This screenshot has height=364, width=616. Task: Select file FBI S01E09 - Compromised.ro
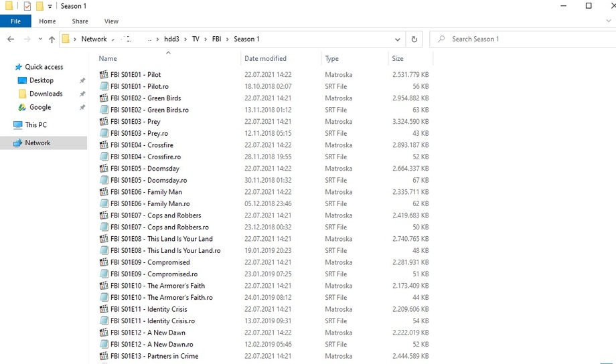[154, 274]
